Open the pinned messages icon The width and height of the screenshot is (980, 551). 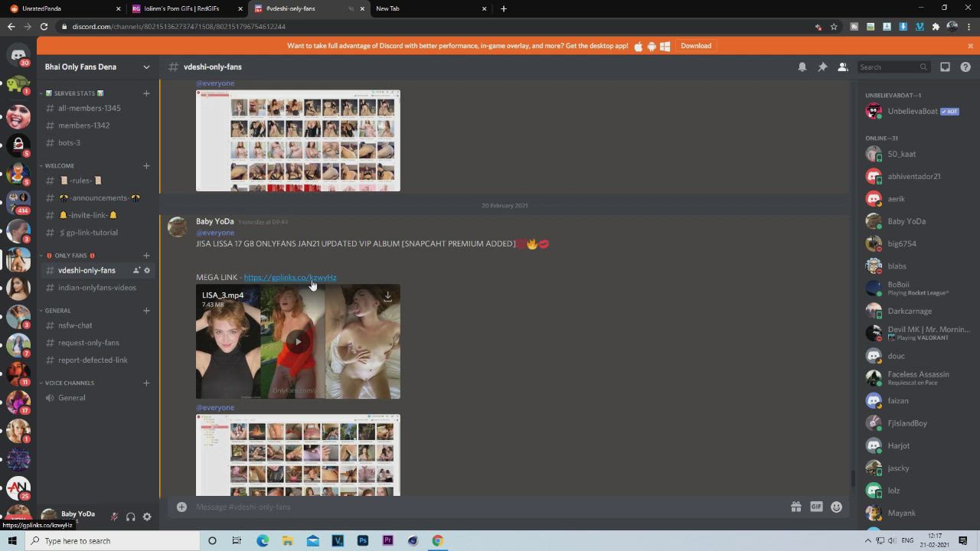tap(822, 67)
